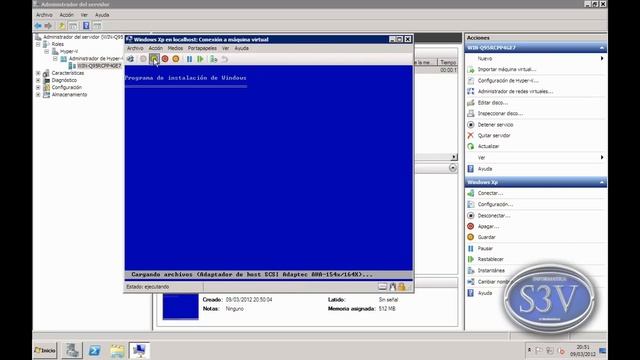Viewport: 640px width, 360px height.
Task: Click Desconectar action under Windows Xp
Action: [x=494, y=216]
